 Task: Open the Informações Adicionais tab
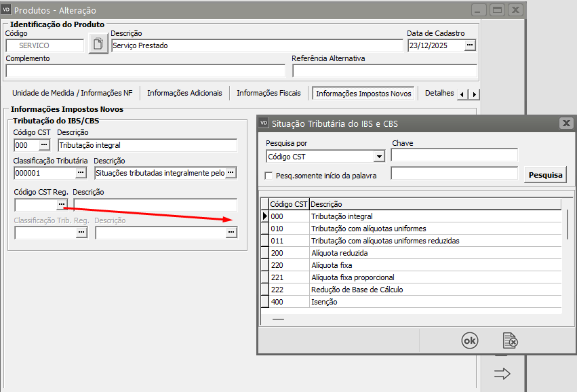[x=184, y=93]
